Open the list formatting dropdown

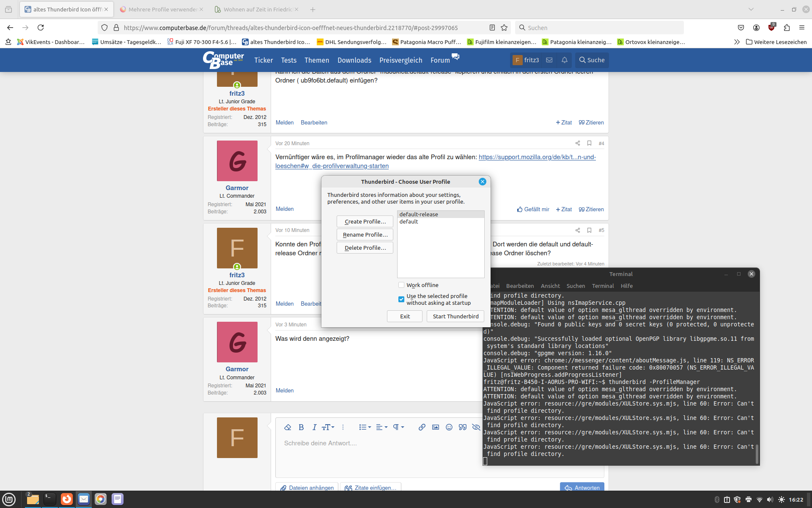tap(365, 427)
